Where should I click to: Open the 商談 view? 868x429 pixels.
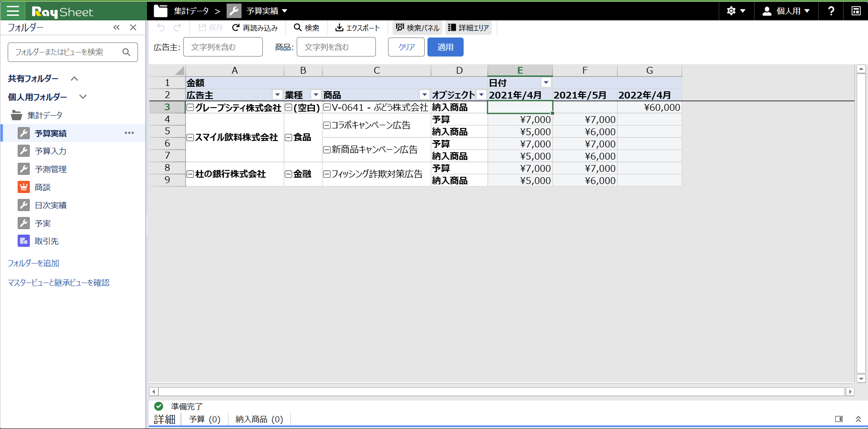click(43, 187)
